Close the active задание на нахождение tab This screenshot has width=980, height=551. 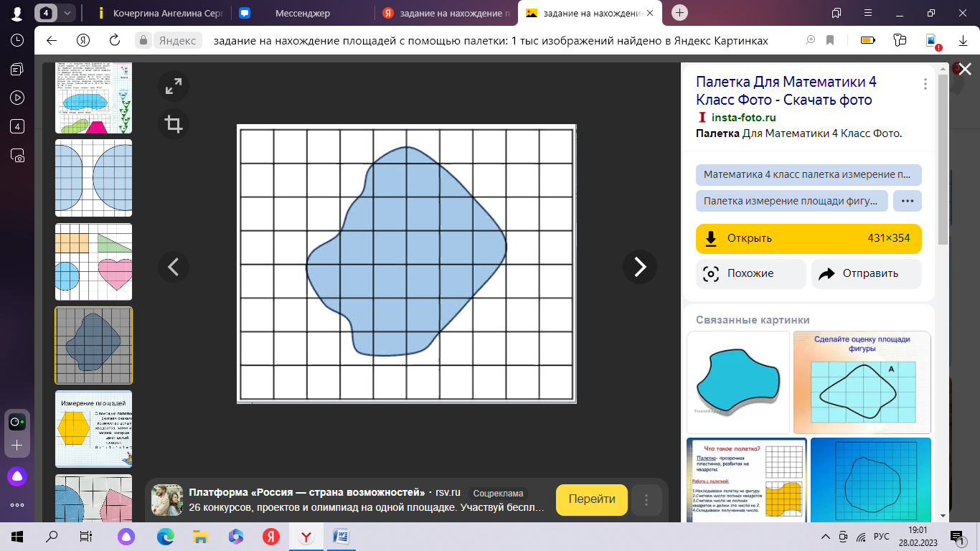(650, 13)
